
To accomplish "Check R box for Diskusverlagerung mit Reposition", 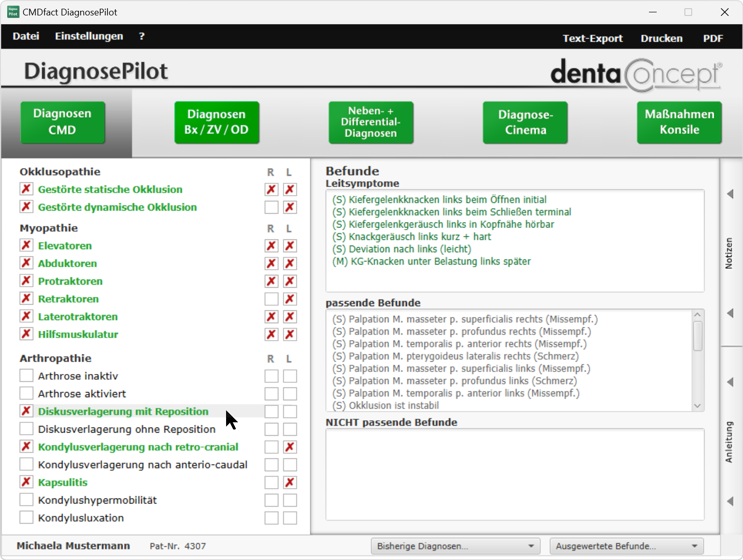I will (271, 412).
